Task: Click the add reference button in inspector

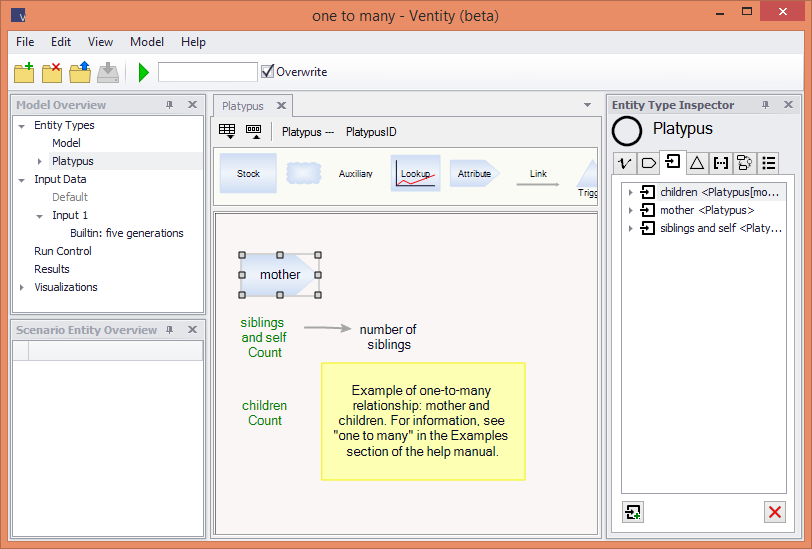Action: pyautogui.click(x=633, y=512)
